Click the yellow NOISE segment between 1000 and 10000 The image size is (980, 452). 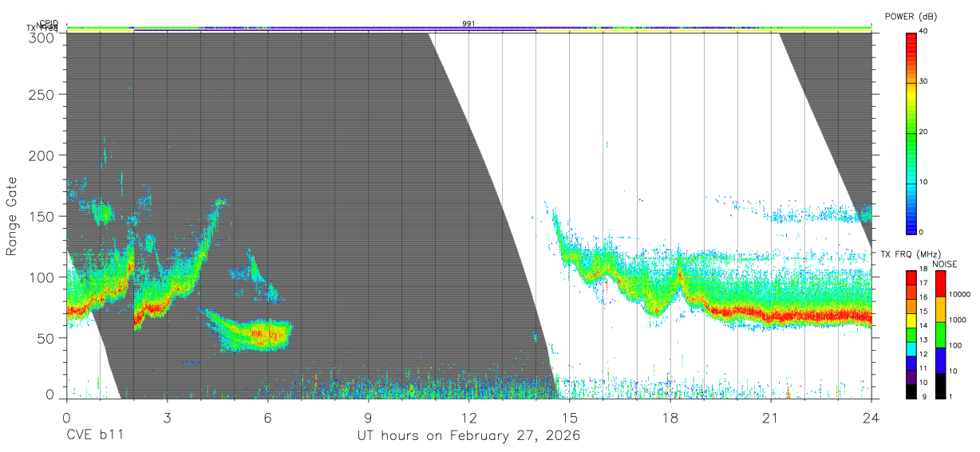tap(941, 309)
